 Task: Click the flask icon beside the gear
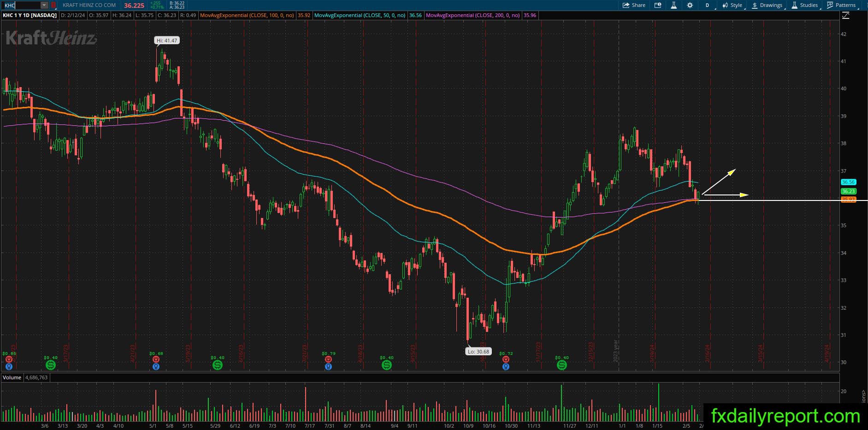pos(673,5)
